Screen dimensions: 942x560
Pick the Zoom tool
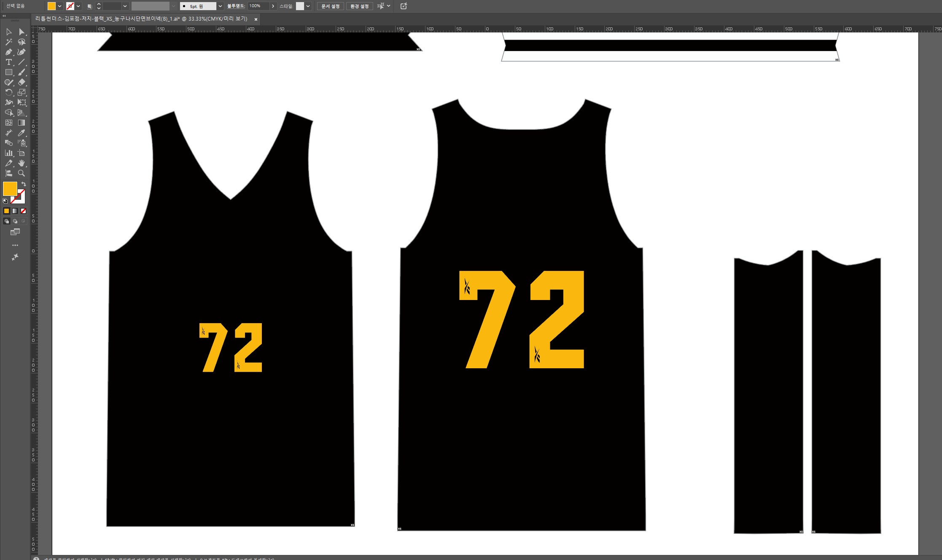[22, 173]
